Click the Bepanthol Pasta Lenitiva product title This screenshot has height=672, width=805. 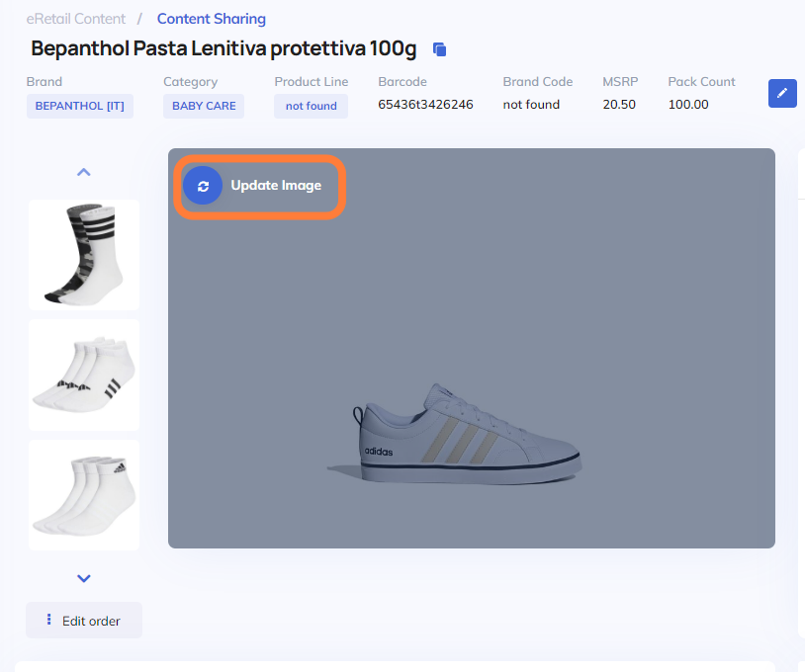tap(224, 48)
